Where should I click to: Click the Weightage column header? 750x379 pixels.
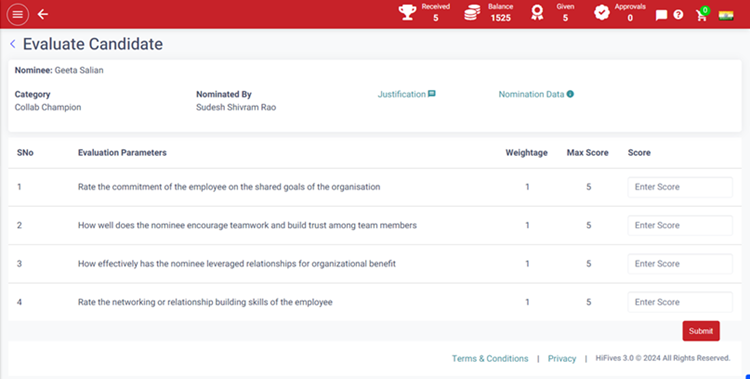[526, 153]
